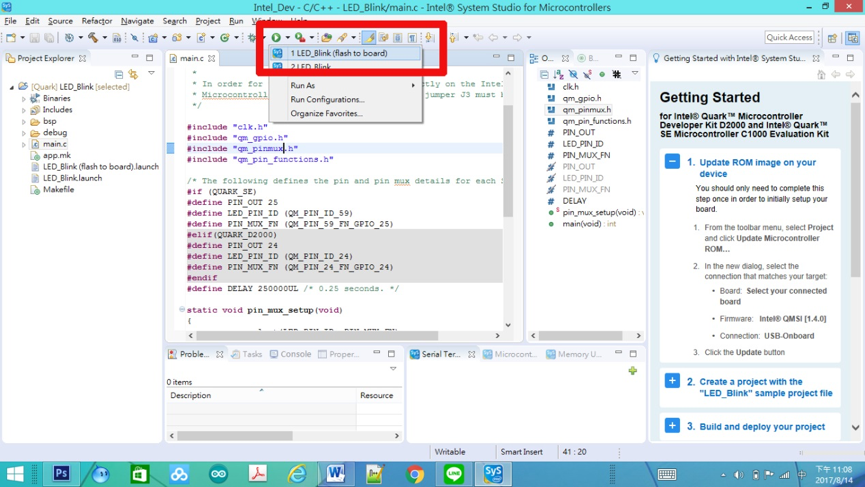Screen dimensions: 865x487
Task: Expand step 2 Create a project section
Action: [x=672, y=381]
